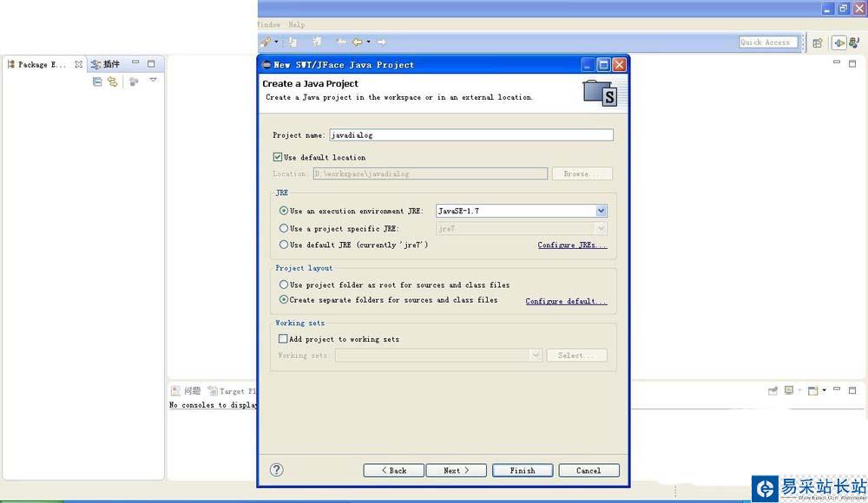
Task: Click the Back button
Action: (393, 470)
